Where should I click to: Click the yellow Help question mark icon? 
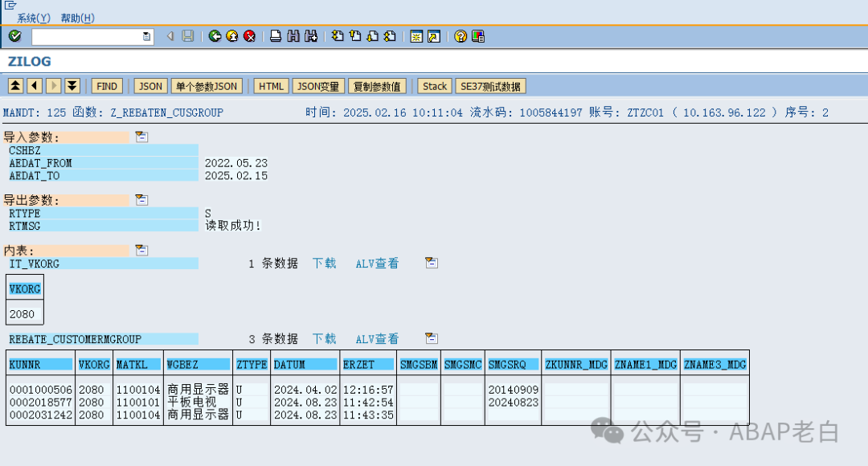(460, 36)
